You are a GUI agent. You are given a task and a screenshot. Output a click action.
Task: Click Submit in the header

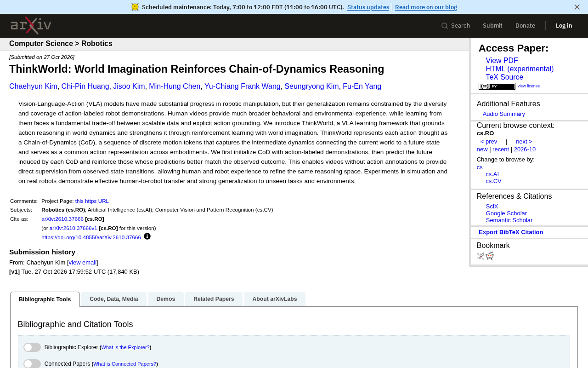click(492, 26)
